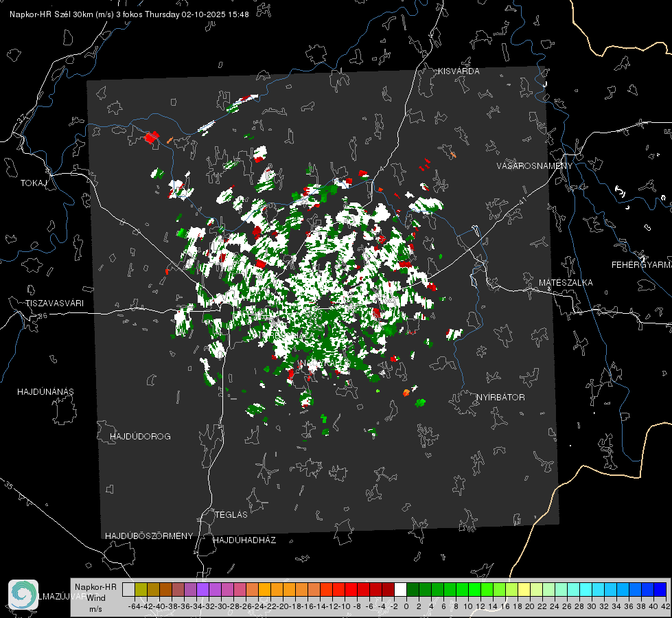
Task: Select the TÉGLÁS town label
Action: pyautogui.click(x=231, y=514)
